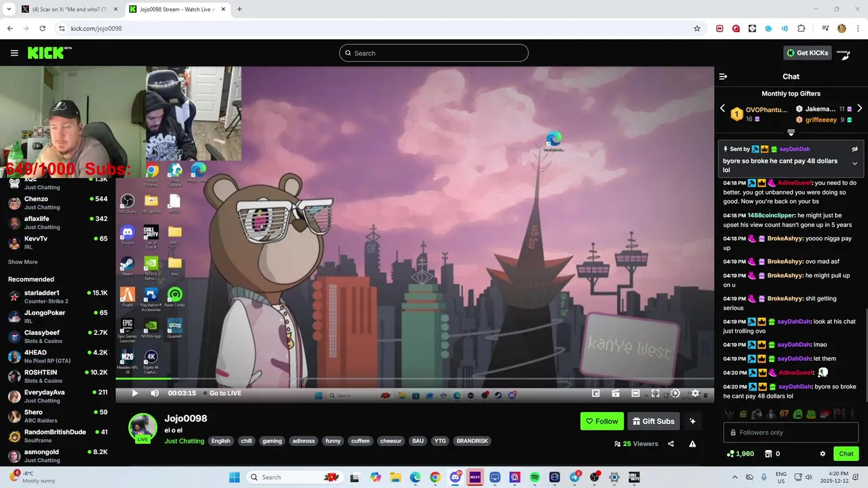The height and width of the screenshot is (488, 868).
Task: Click the Kick search box
Action: click(434, 53)
